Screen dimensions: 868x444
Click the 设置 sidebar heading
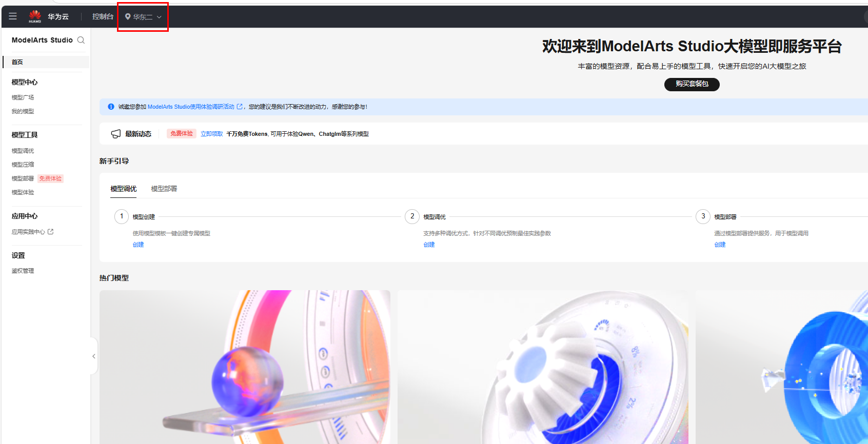point(18,255)
